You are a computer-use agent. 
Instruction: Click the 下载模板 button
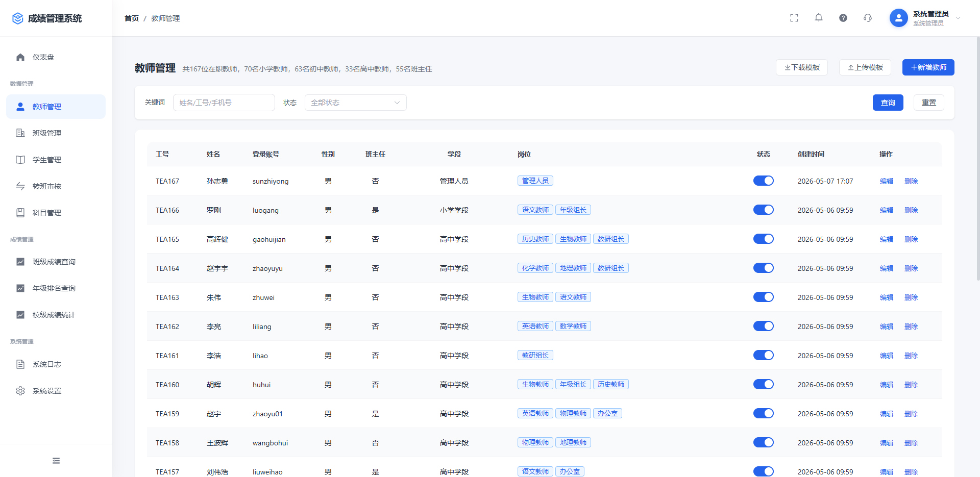[802, 67]
